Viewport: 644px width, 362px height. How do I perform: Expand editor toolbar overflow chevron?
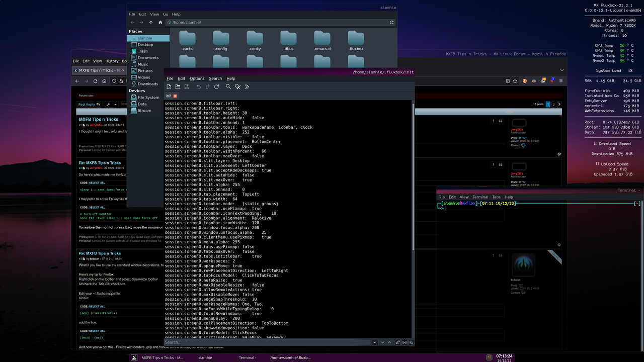tap(247, 86)
